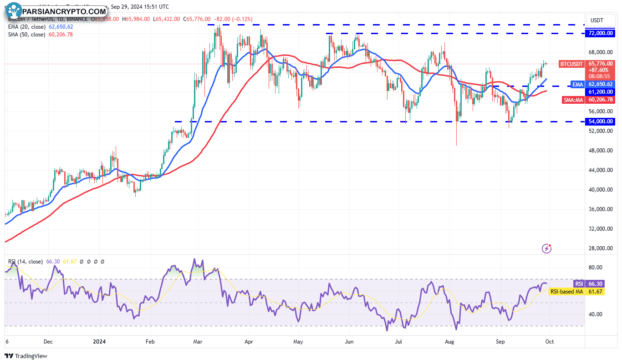Click the Feb label on time axis
Image resolution: width=622 pixels, height=364 pixels.
click(x=150, y=341)
